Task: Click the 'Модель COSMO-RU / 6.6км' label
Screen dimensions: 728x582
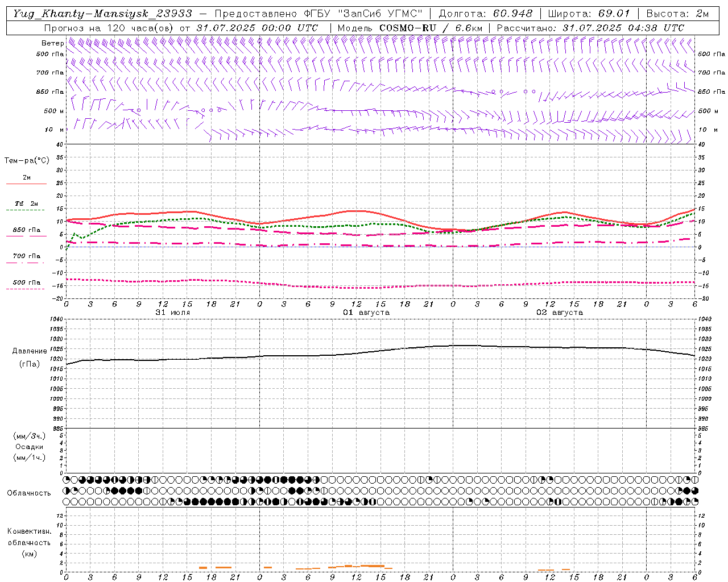Action: point(409,28)
